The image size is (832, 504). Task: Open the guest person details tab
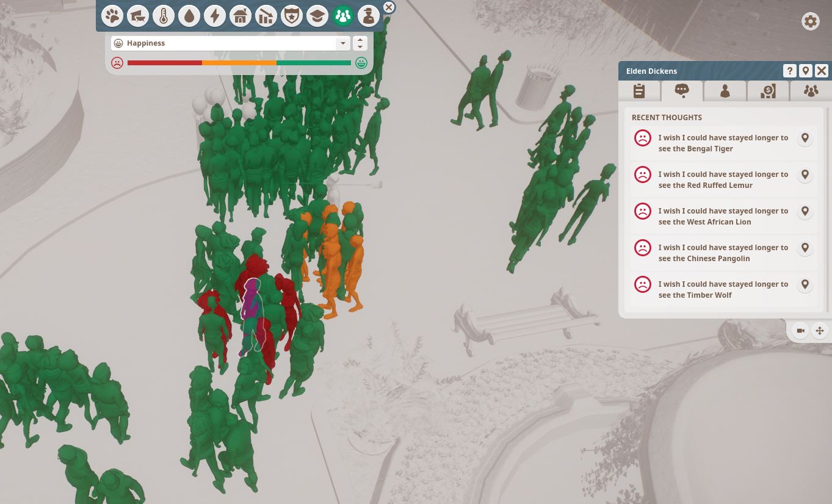pyautogui.click(x=725, y=91)
